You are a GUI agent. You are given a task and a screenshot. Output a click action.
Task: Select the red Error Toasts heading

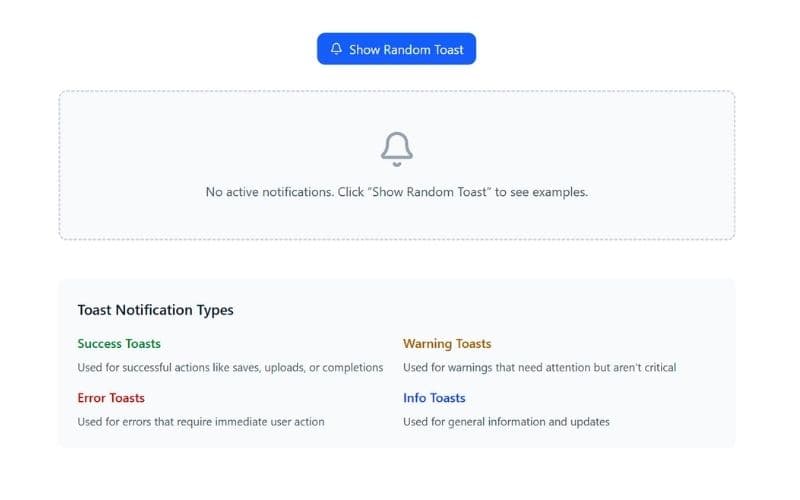point(111,398)
